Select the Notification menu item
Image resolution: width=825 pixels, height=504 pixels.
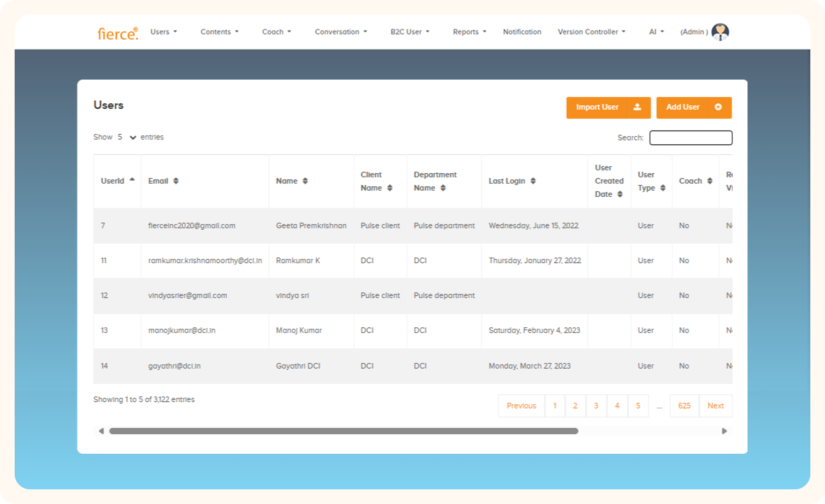click(522, 31)
